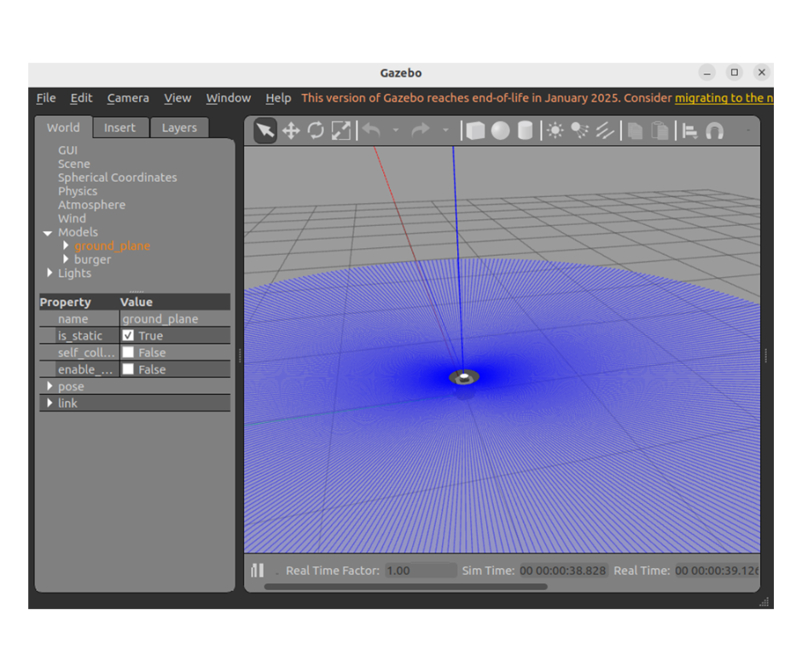The image size is (802, 672).
Task: Select the Translate mode tool
Action: (290, 130)
